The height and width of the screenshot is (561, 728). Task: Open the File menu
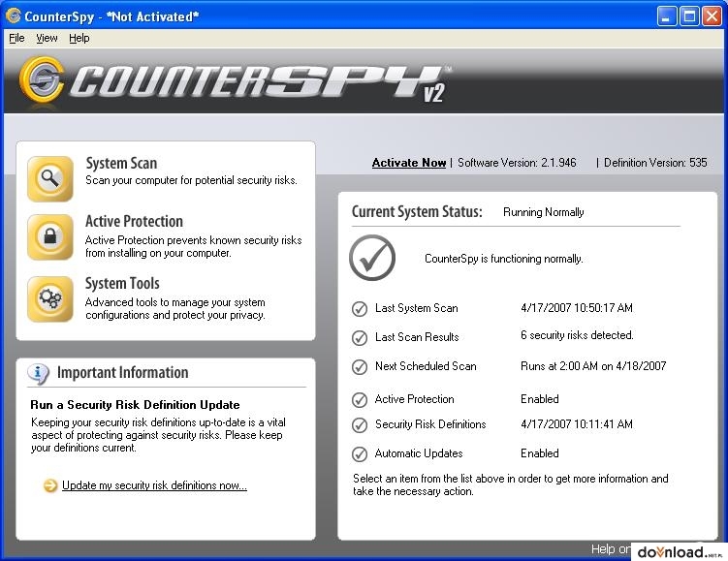pyautogui.click(x=16, y=38)
